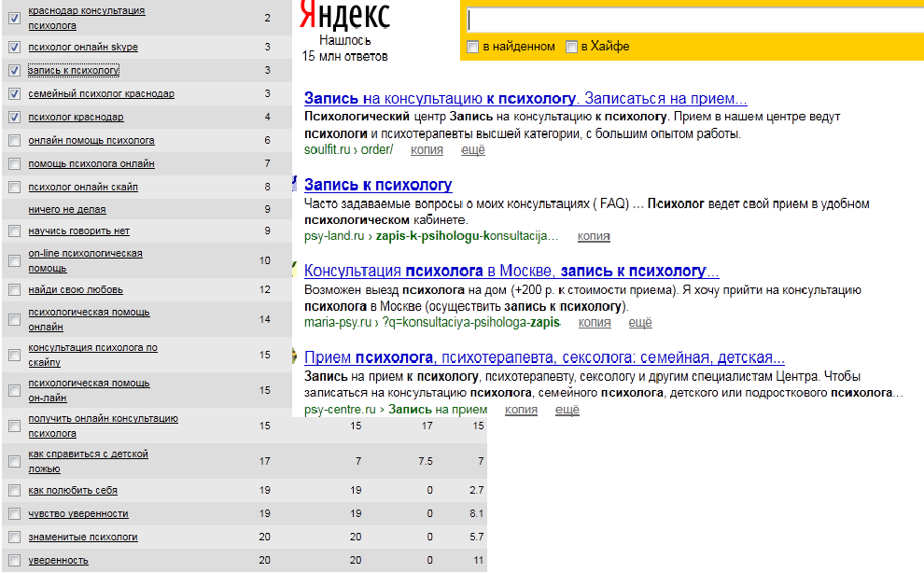Enable the "в найденном" search option
The height and width of the screenshot is (573, 924).
pos(472,45)
